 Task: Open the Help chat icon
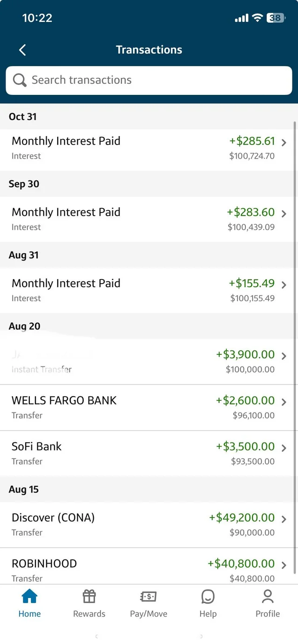coord(208,596)
